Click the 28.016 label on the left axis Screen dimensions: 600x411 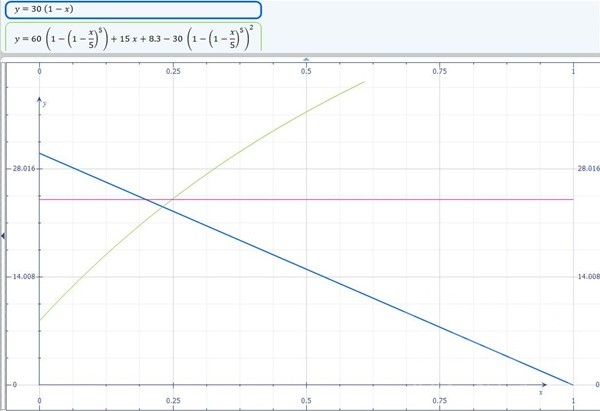24,168
